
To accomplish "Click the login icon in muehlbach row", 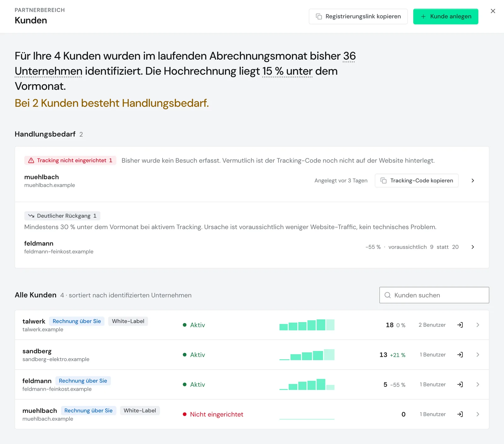I will (x=460, y=414).
